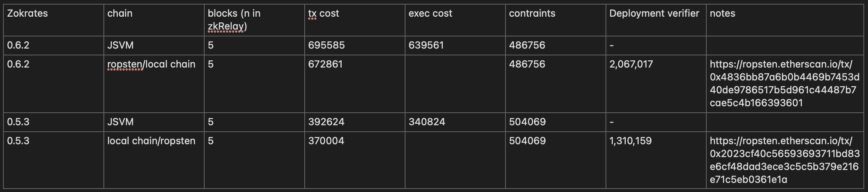Viewport: 868px width, 192px height.
Task: Select the chain column header
Action: pos(154,20)
